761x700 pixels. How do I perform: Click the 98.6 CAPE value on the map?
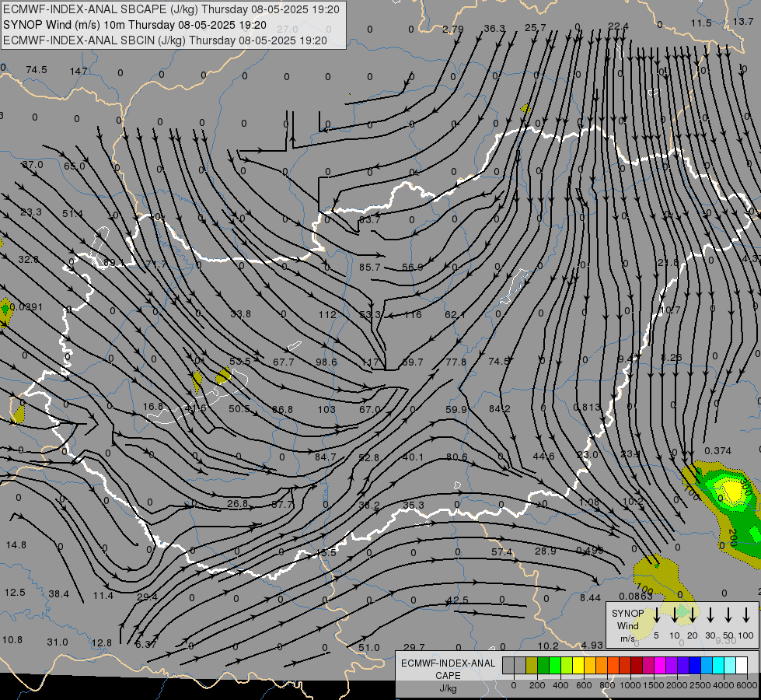(x=326, y=362)
